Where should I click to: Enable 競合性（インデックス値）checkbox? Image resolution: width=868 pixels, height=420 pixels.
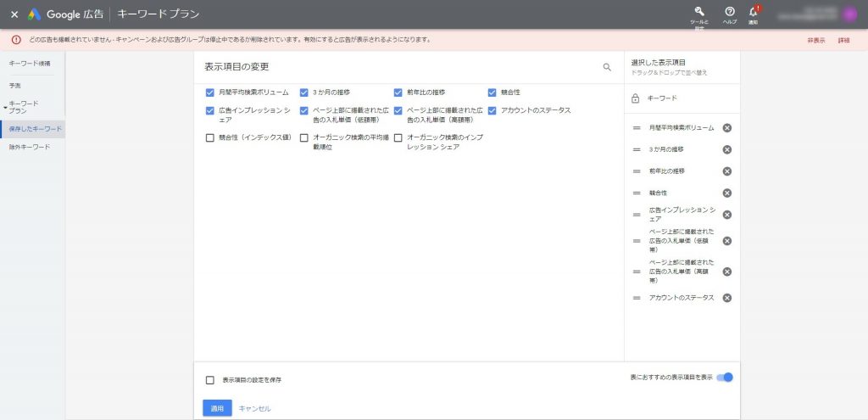210,137
